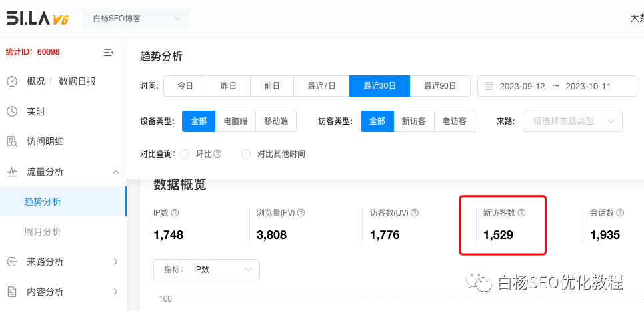
Task: Click the 新访客数 value 1,529
Action: [498, 235]
